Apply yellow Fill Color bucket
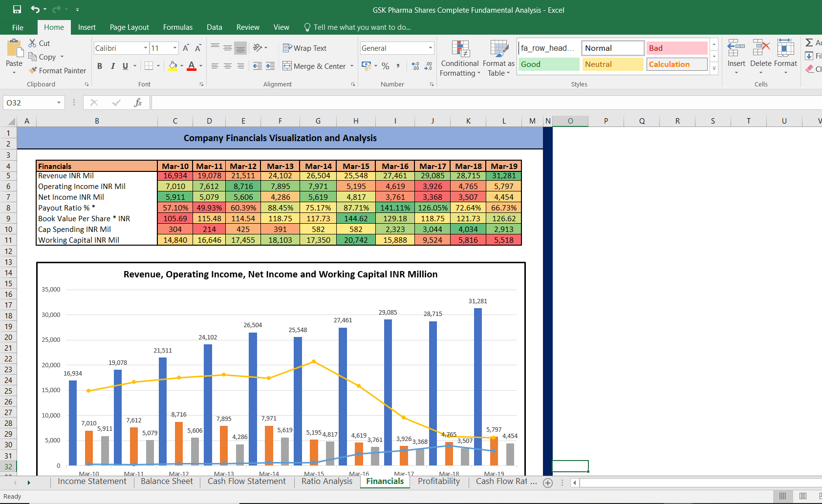 point(173,66)
